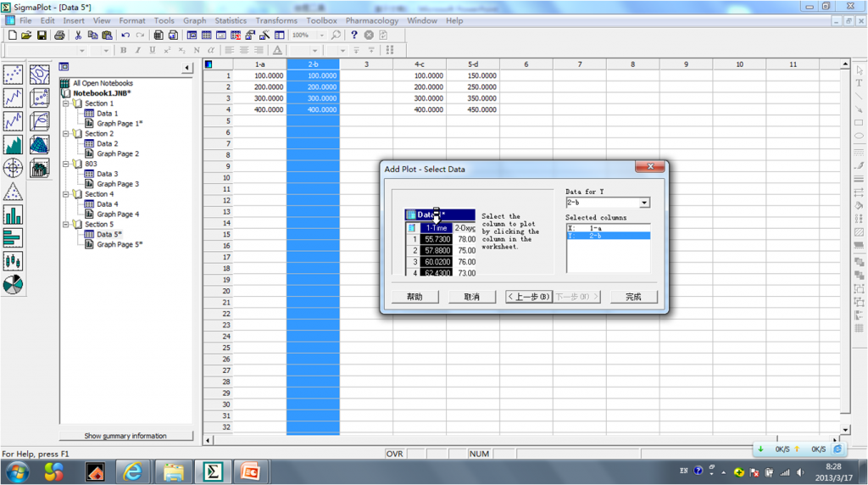
Task: Open the Windows Start button
Action: (18, 472)
